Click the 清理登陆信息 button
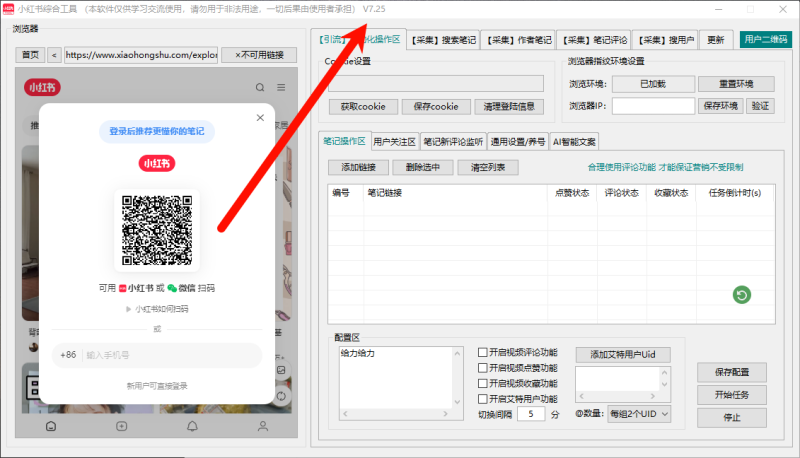This screenshot has height=458, width=800. coord(509,107)
